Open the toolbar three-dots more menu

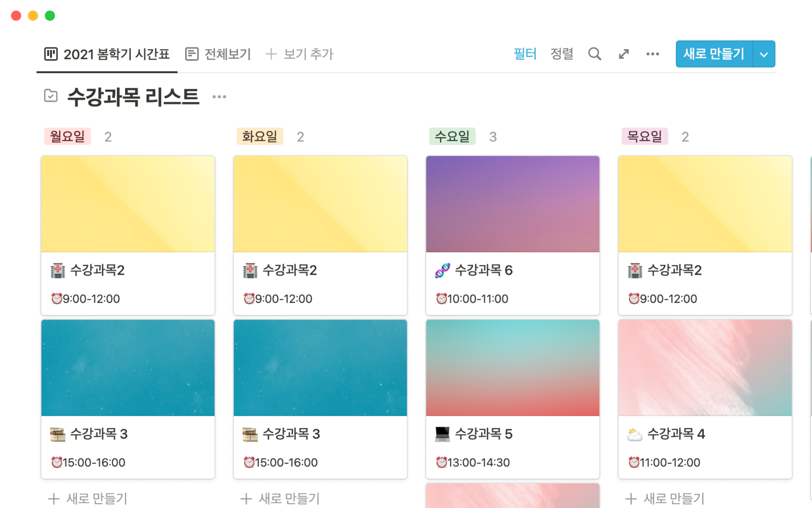click(x=653, y=54)
